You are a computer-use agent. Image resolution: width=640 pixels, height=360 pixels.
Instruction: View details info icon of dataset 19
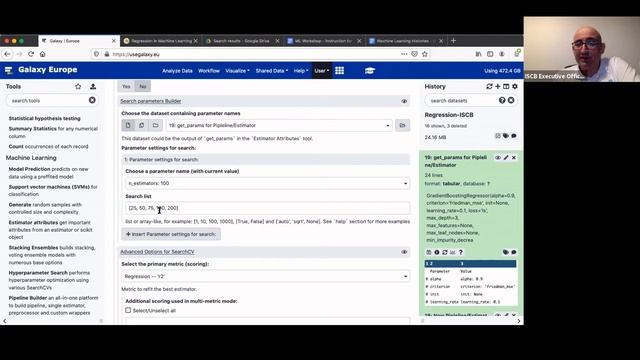pos(437,252)
